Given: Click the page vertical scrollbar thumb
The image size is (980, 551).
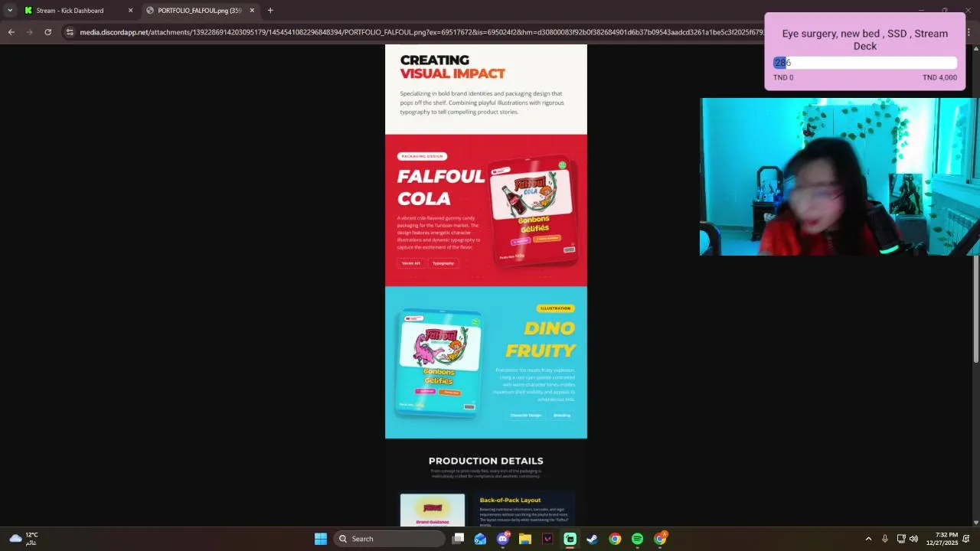Looking at the screenshot, I should (x=976, y=309).
